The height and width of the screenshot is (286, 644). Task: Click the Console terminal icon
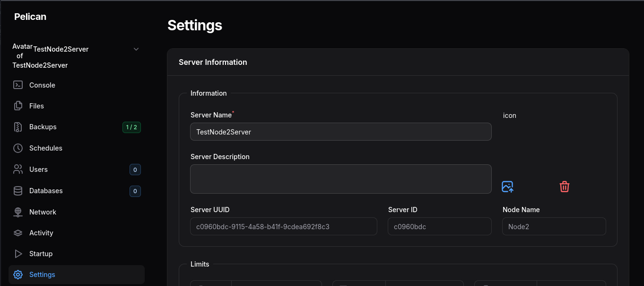(18, 85)
